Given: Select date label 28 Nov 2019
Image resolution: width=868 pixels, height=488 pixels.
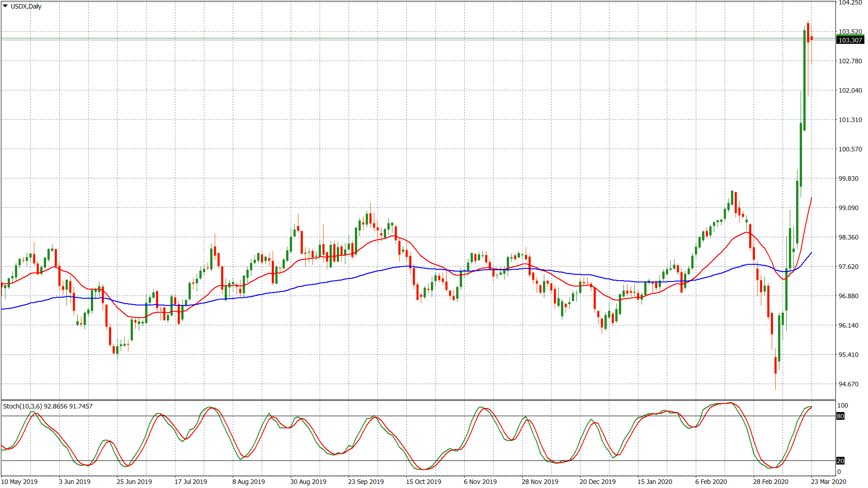Looking at the screenshot, I should point(540,482).
